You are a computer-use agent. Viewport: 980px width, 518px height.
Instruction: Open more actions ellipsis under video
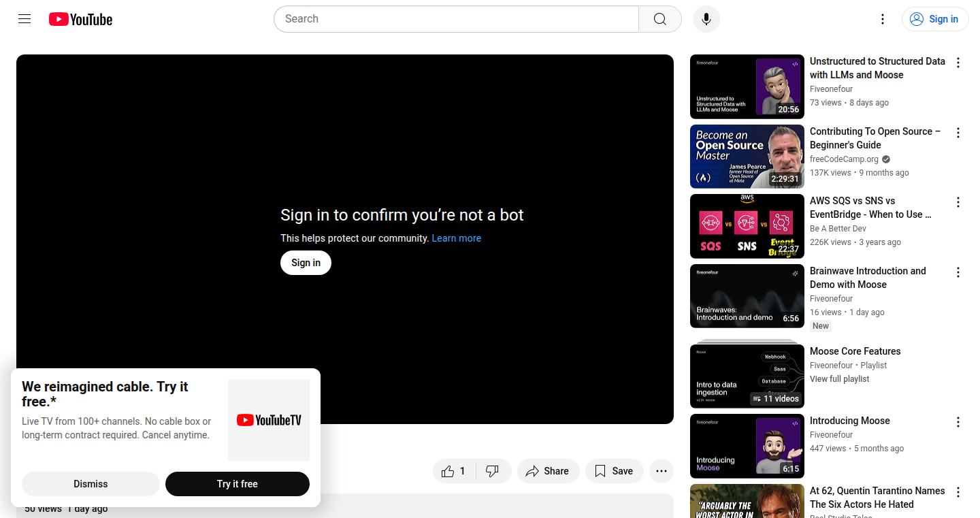tap(661, 471)
